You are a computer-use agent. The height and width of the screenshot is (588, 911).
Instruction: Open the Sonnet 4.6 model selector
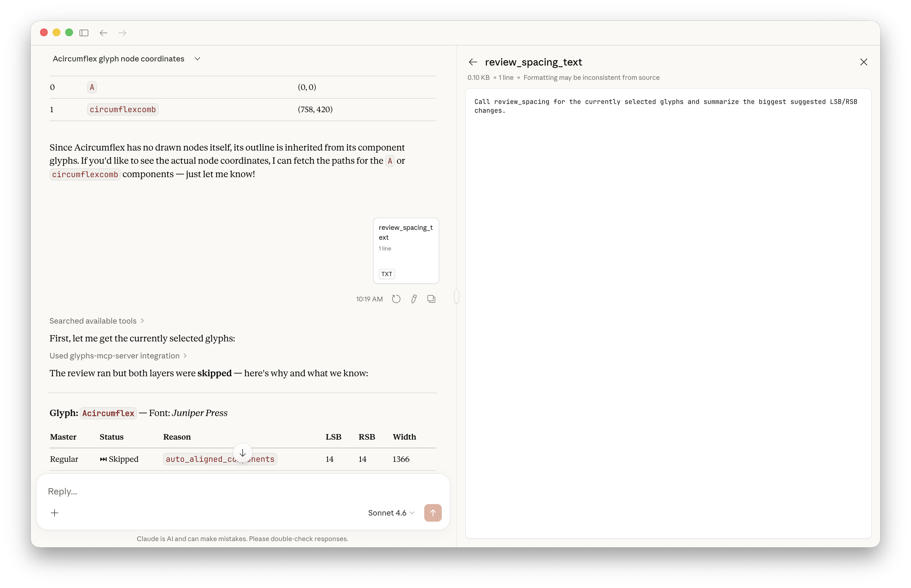coord(391,513)
